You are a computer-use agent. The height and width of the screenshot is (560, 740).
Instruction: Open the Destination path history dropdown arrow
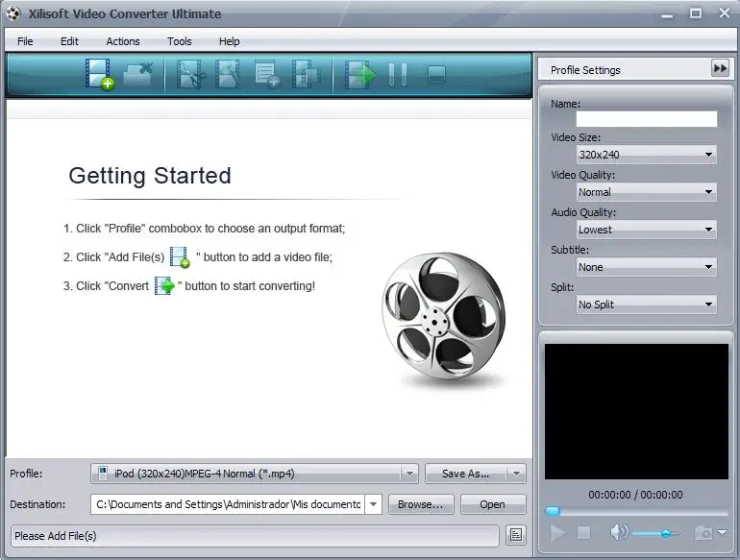click(x=373, y=504)
